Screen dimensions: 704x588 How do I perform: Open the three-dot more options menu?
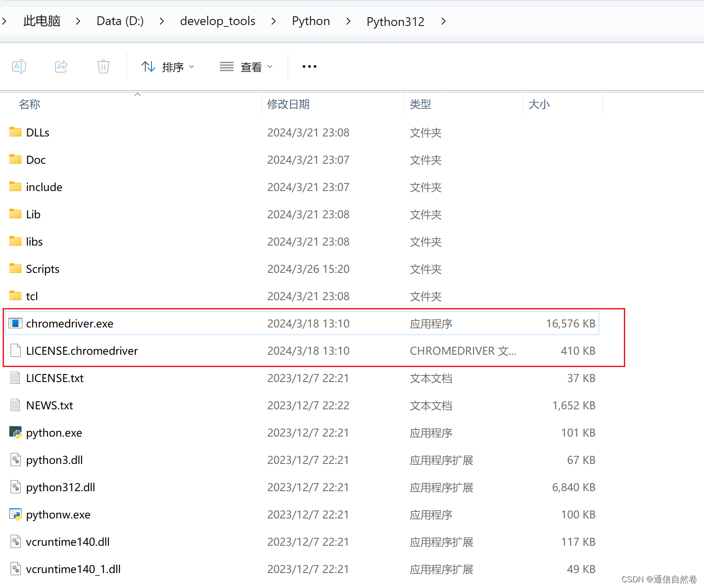pyautogui.click(x=310, y=66)
